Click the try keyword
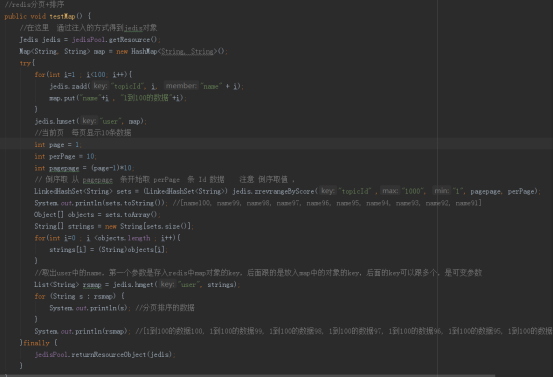Image resolution: width=553 pixels, height=377 pixels. coord(25,63)
